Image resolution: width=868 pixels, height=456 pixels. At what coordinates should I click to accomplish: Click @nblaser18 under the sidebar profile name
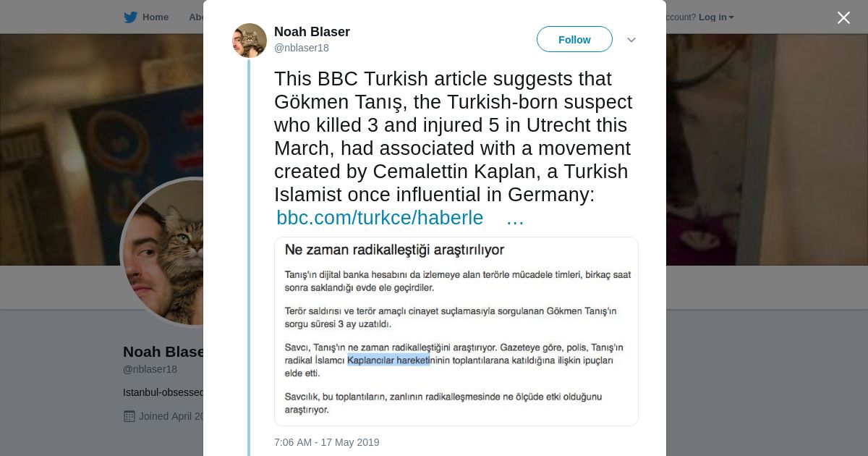tap(150, 369)
